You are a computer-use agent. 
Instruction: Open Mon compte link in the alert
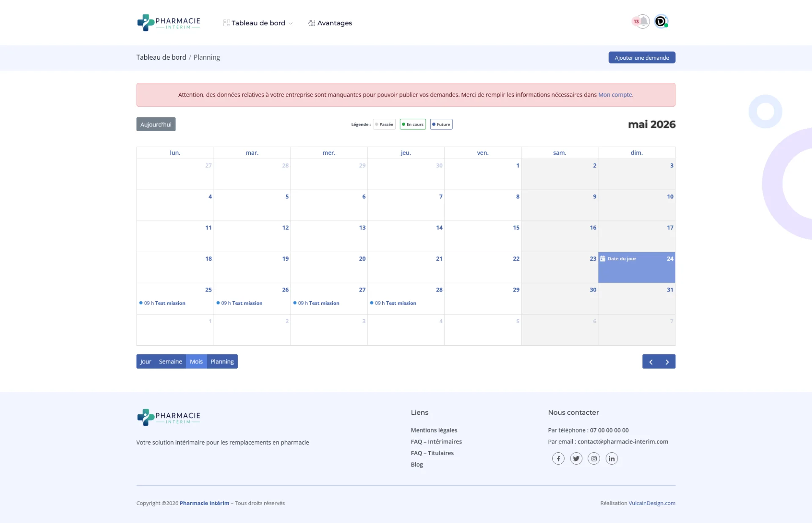[615, 95]
